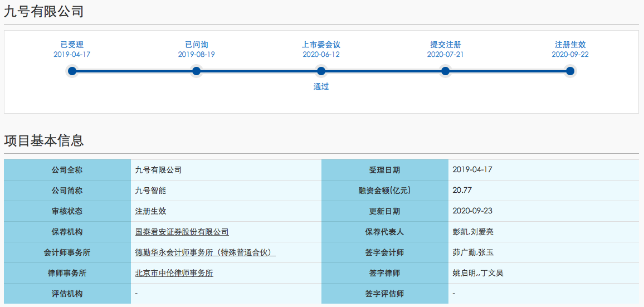Click the 九号有限公司 value in table
Viewport: 644px width, 307px height.
coord(158,170)
